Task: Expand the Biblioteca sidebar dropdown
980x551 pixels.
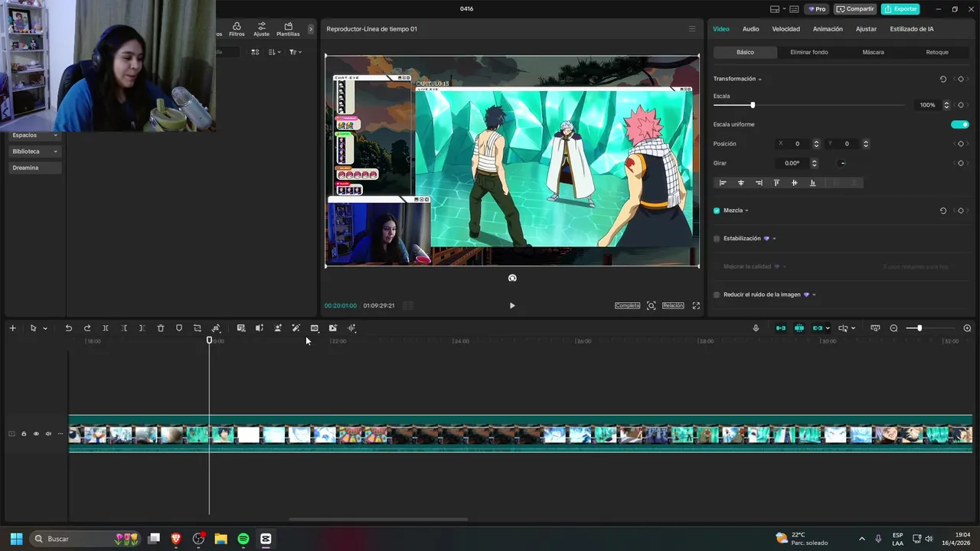Action: [55, 152]
